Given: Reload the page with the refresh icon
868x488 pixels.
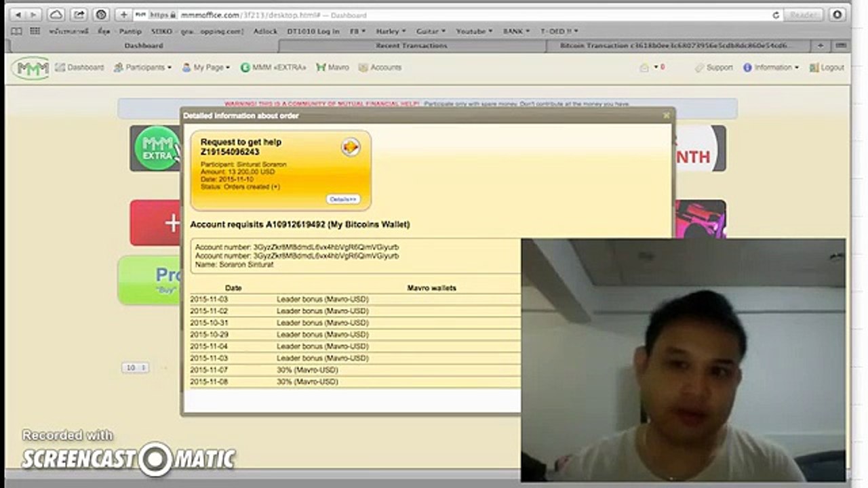Looking at the screenshot, I should (776, 14).
